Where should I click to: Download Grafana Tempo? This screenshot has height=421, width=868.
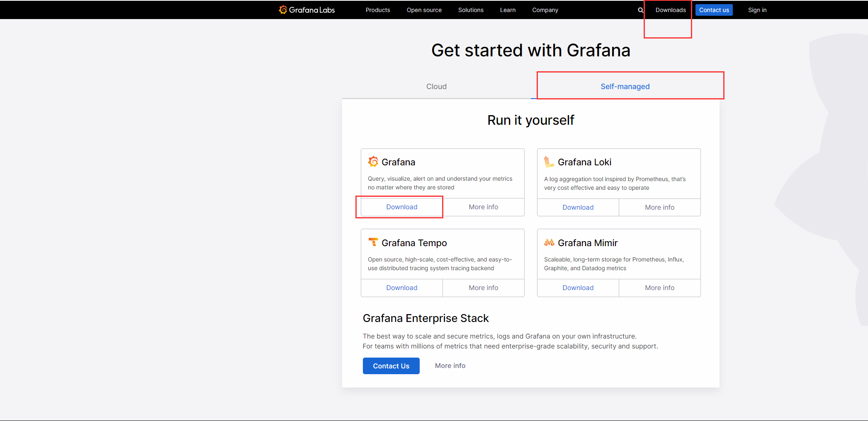pyautogui.click(x=402, y=288)
